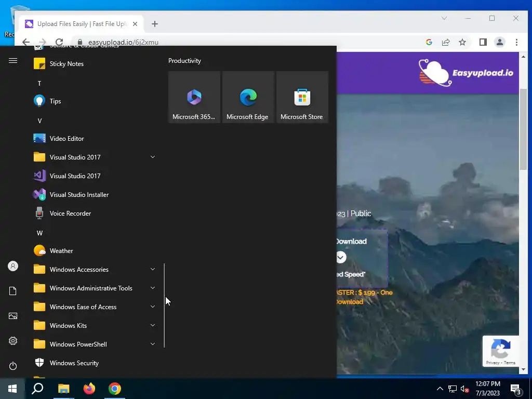Open Chrome tab search chevron

tap(444, 18)
